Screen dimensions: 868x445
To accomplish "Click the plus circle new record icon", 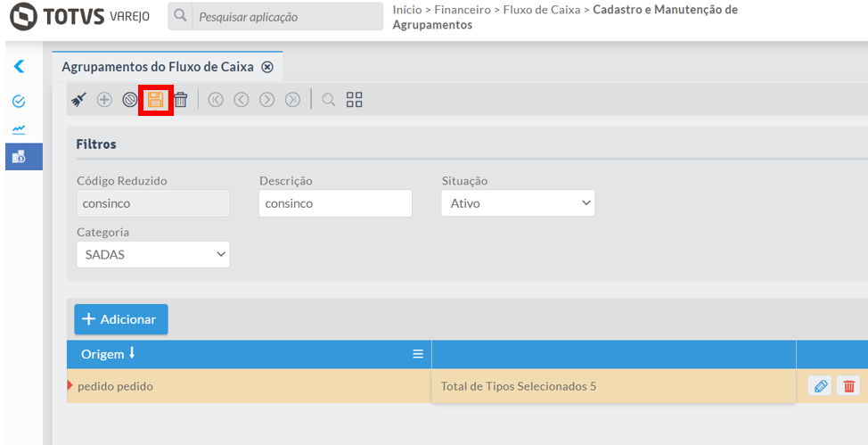I will (104, 100).
